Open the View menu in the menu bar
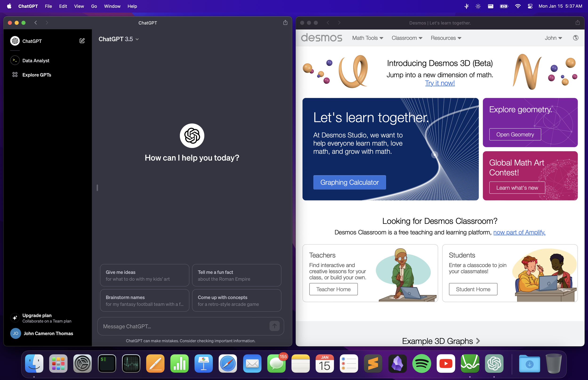 coord(79,6)
